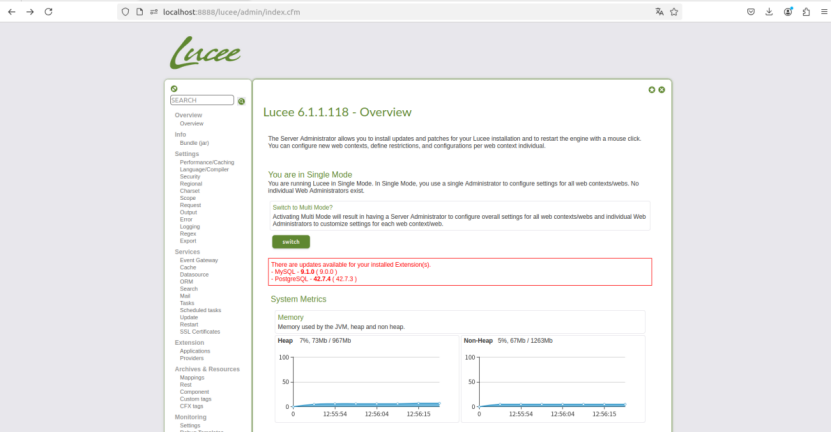The width and height of the screenshot is (831, 432).
Task: Click the Lucee logo
Action: 206,52
